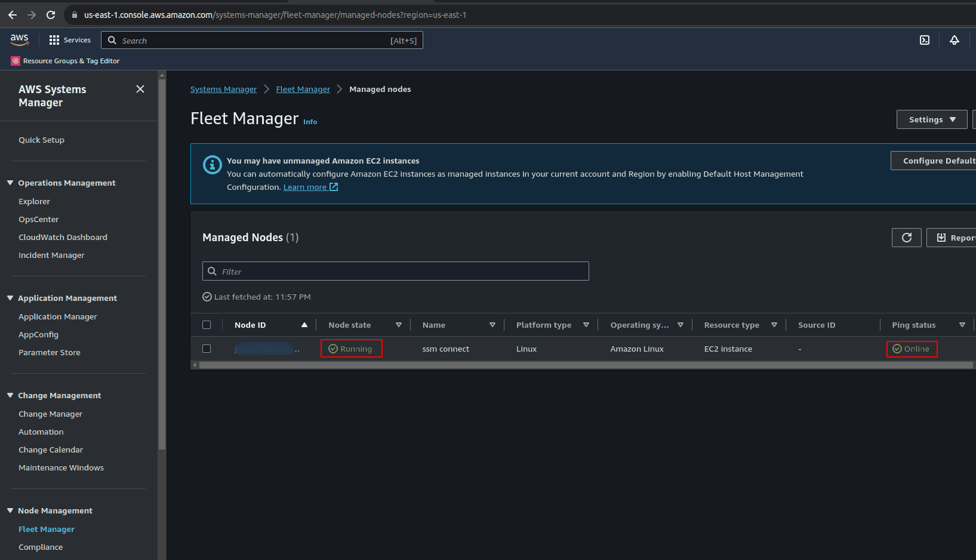Click inside the Filter input field
976x560 pixels.
tap(395, 271)
